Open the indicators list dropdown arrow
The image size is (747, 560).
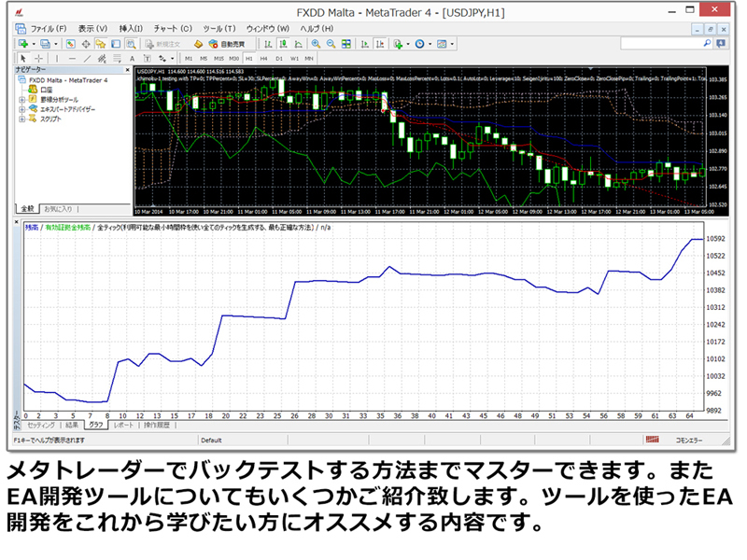(408, 44)
